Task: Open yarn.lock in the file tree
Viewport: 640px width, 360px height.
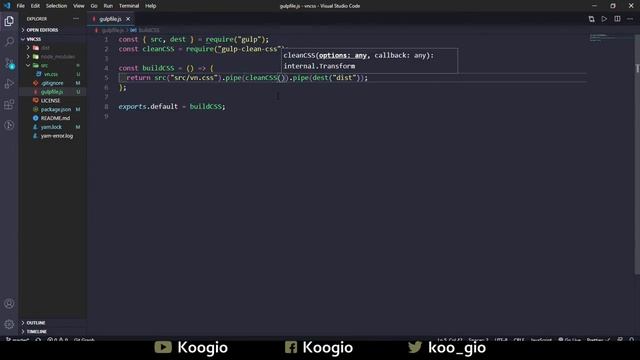Action: 51,127
